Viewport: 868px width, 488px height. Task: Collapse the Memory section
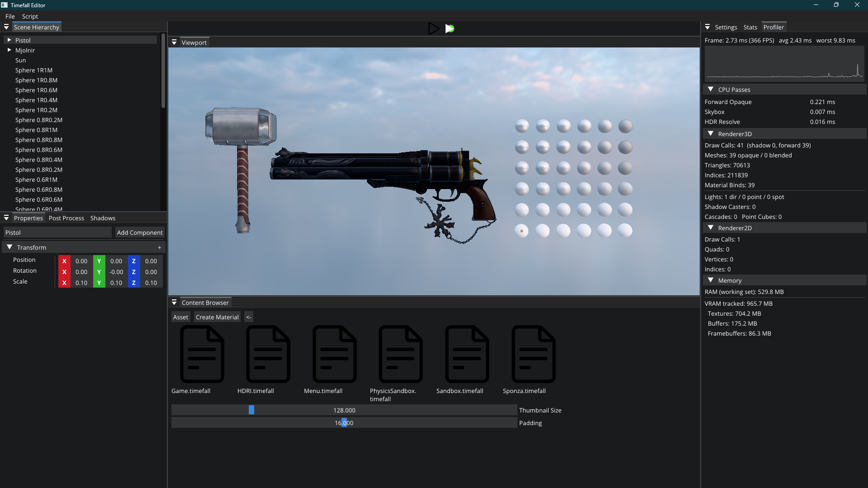click(711, 280)
